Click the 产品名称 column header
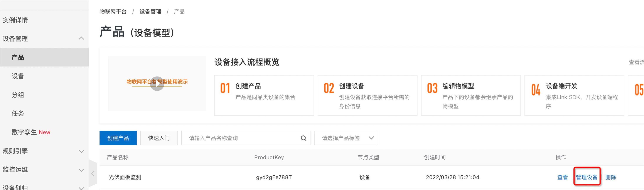 (118, 157)
